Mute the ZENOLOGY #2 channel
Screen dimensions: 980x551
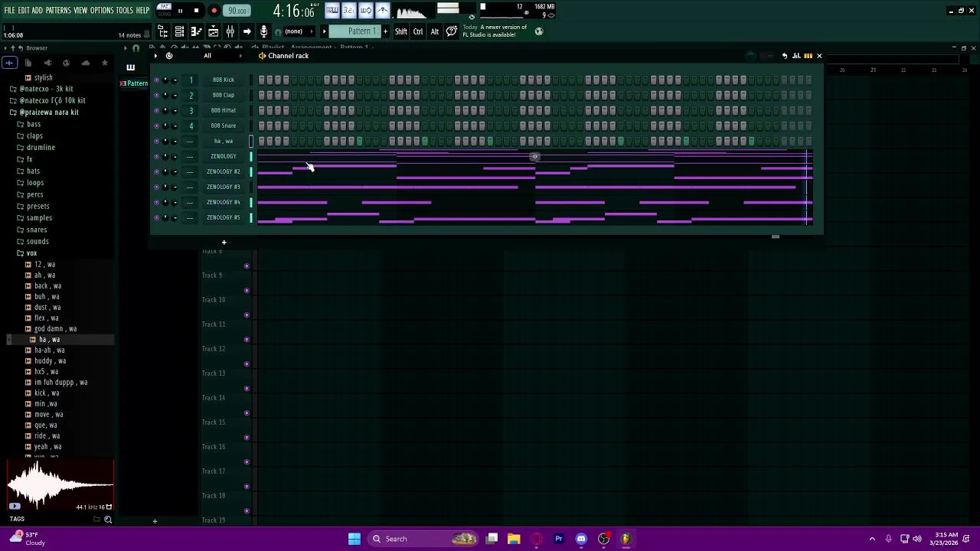(157, 171)
